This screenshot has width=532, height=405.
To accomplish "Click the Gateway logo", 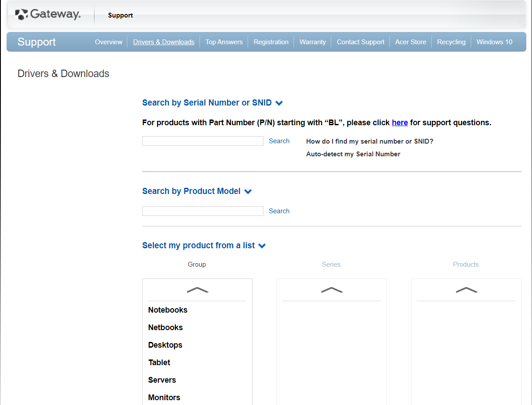I will tap(48, 15).
